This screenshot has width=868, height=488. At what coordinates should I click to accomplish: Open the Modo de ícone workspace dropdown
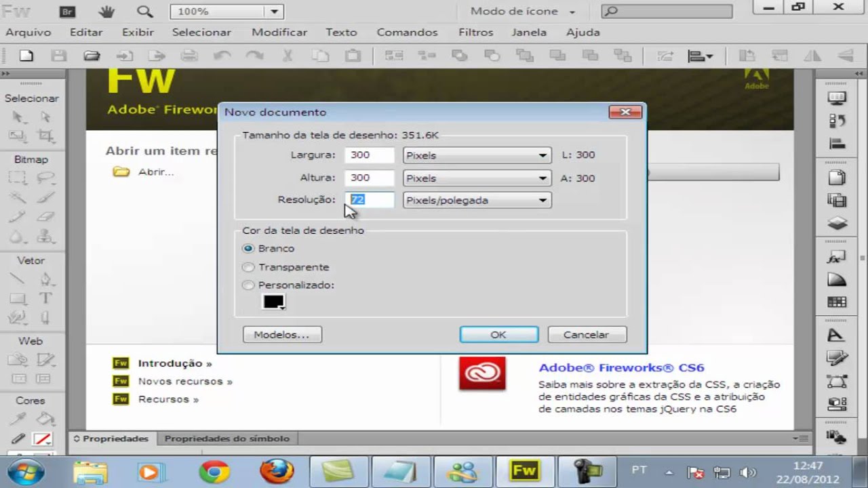[x=523, y=12]
